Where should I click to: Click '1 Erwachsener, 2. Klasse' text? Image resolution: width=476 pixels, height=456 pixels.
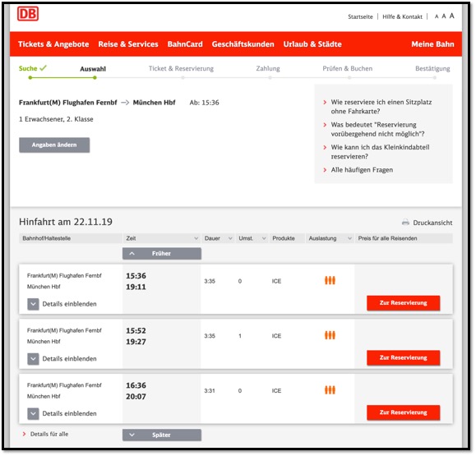click(56, 119)
